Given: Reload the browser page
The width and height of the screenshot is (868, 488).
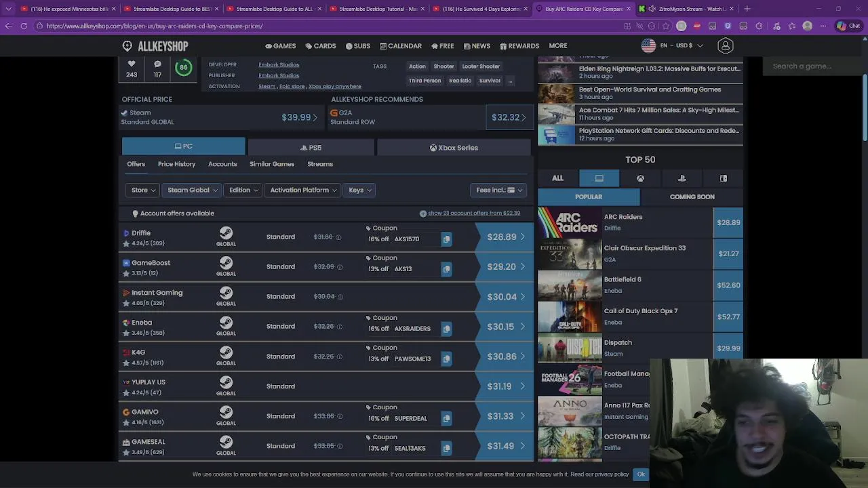Looking at the screenshot, I should [x=24, y=26].
